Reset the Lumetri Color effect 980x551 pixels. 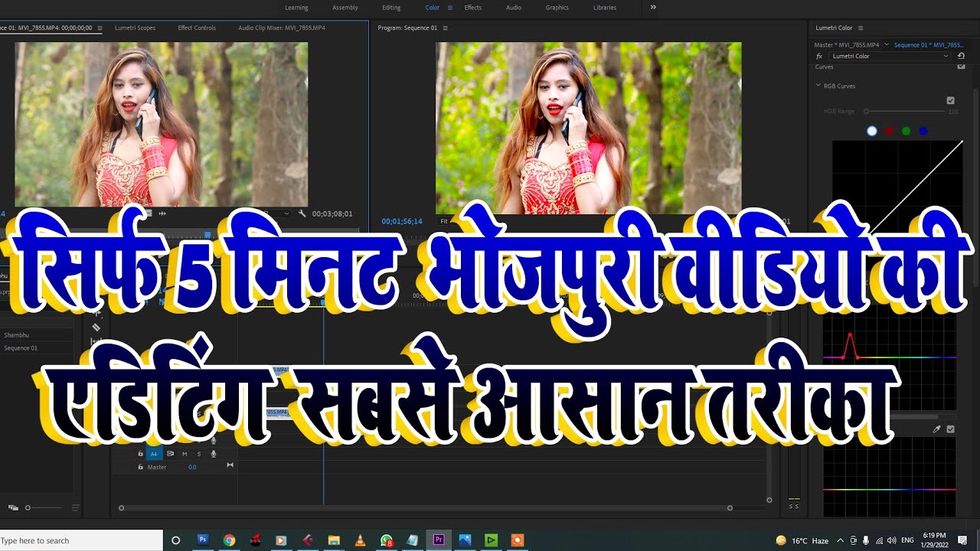point(961,56)
